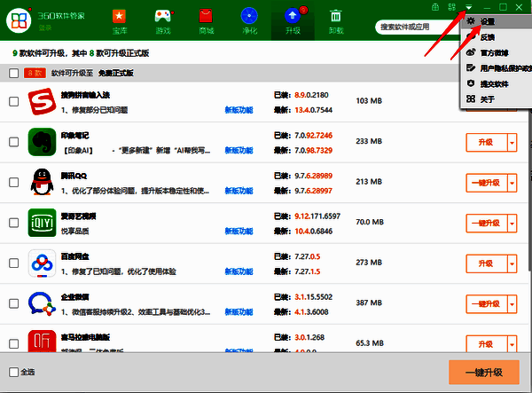Choose 反馈 from the dropdown menu
The height and width of the screenshot is (393, 532).
496,37
